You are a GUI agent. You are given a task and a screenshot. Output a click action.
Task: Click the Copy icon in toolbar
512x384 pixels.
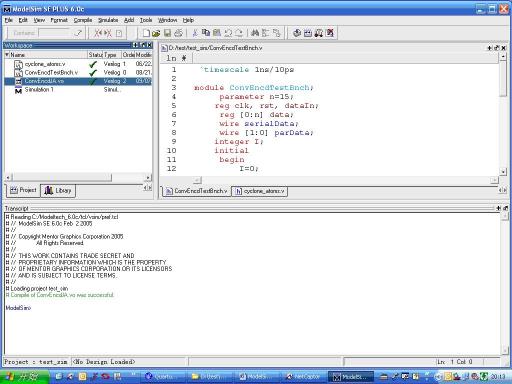(x=206, y=33)
